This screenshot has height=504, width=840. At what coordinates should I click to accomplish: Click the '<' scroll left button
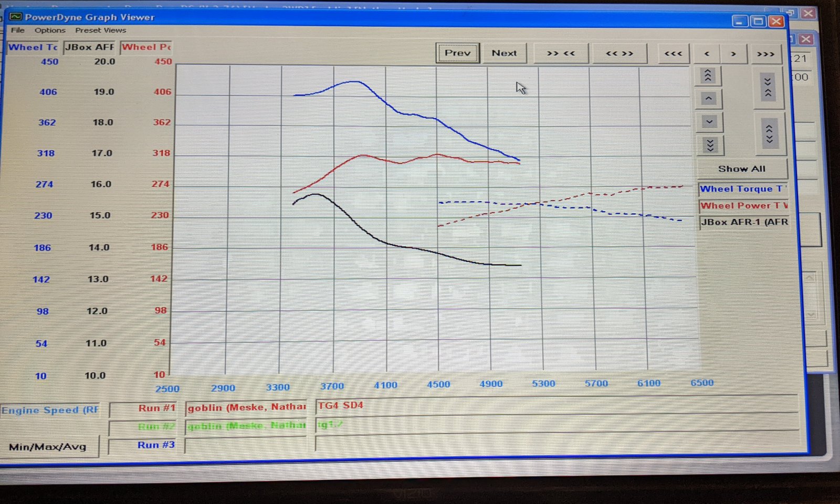click(x=707, y=54)
